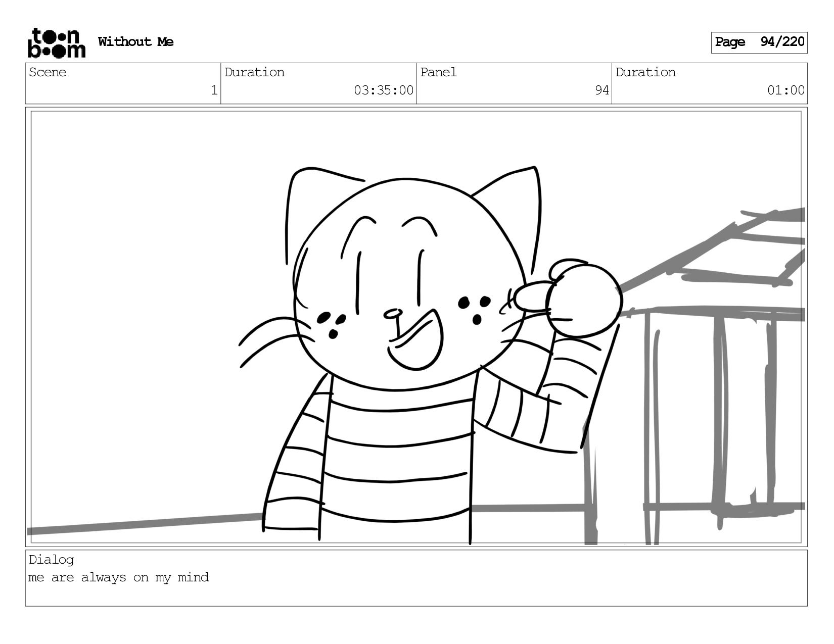The image size is (834, 644).
Task: Click the scene duration value 03:35:00
Action: 384,90
